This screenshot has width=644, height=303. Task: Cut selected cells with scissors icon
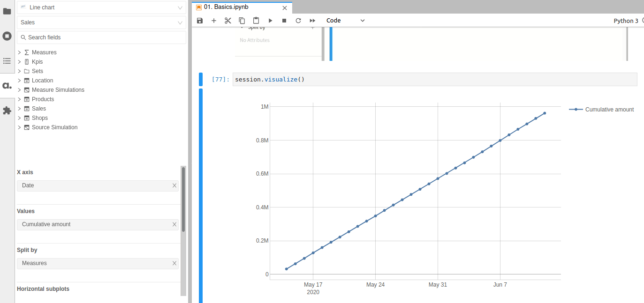228,21
